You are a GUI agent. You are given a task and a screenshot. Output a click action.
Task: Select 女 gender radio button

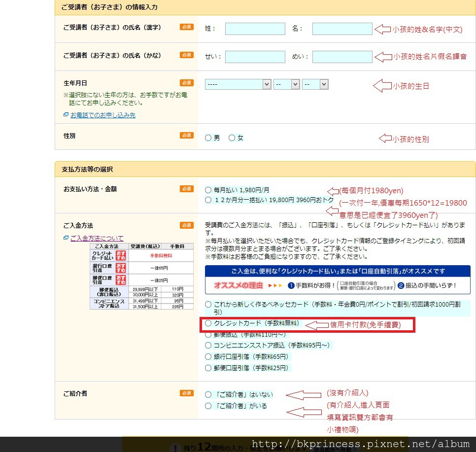coord(232,138)
